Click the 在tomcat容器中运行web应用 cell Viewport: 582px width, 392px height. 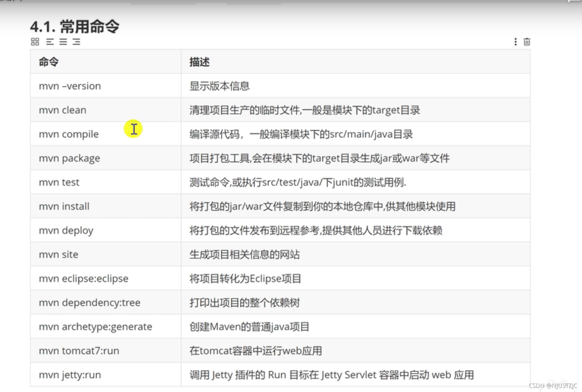click(x=355, y=350)
